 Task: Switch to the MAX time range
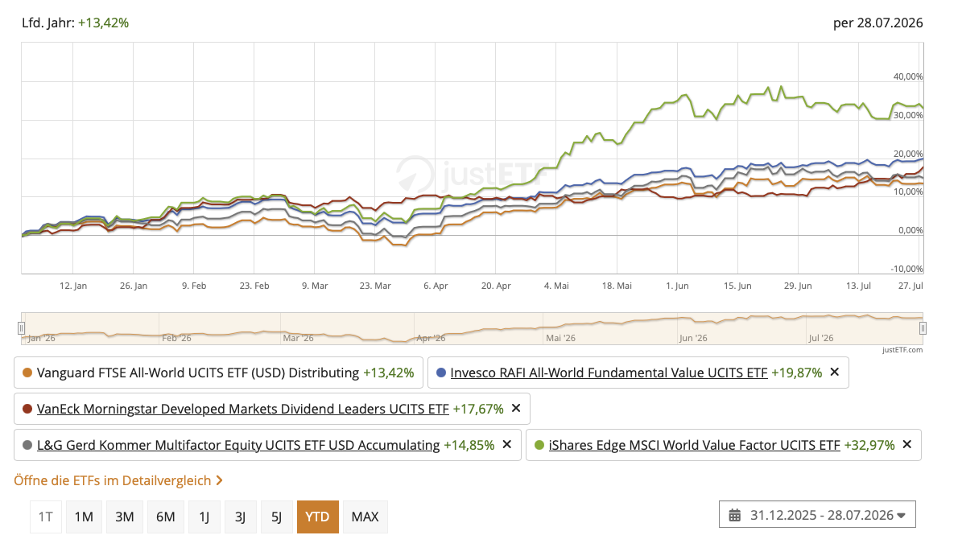coord(365,517)
